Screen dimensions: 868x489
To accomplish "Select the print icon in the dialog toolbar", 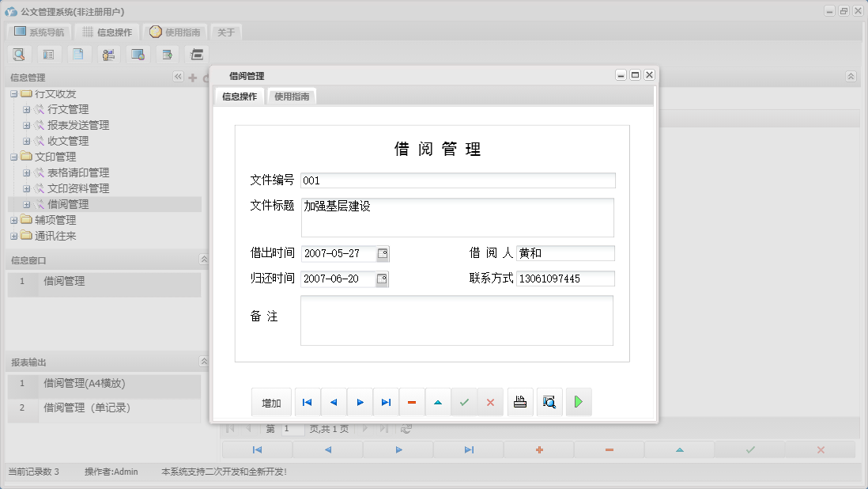I will coord(519,402).
